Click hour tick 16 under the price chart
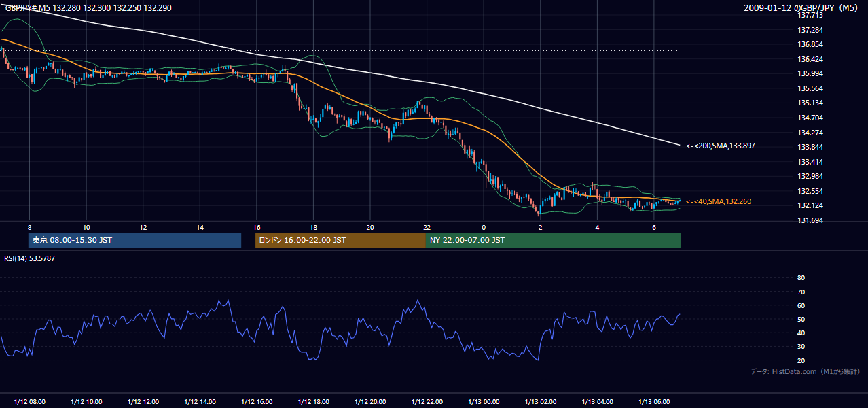 click(256, 227)
